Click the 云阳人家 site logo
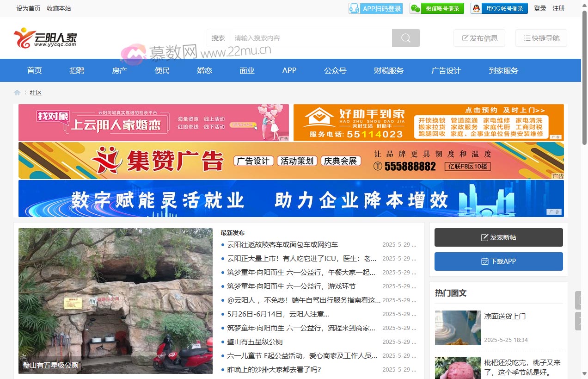Image resolution: width=588 pixels, height=379 pixels. pos(45,38)
